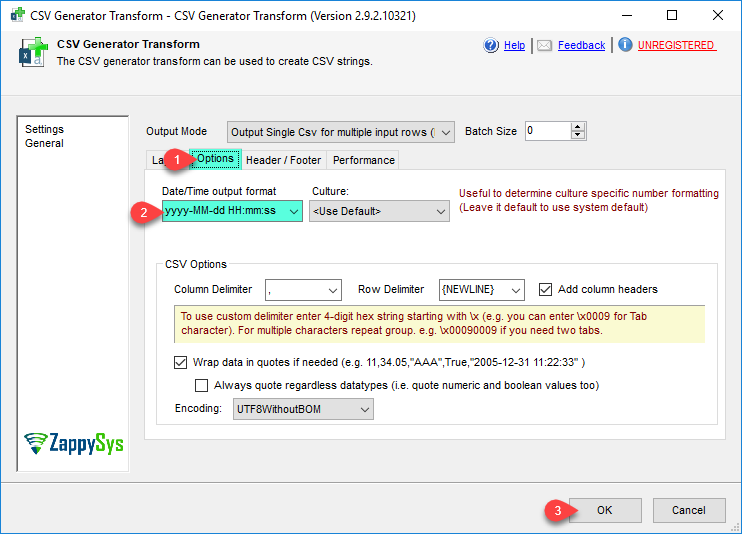
Task: Click the Cancel button
Action: click(689, 510)
